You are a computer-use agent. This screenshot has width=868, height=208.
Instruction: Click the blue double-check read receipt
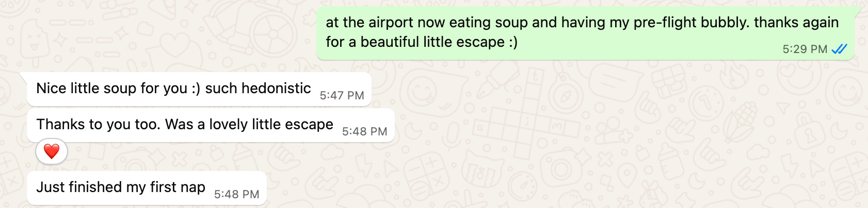coord(840,49)
